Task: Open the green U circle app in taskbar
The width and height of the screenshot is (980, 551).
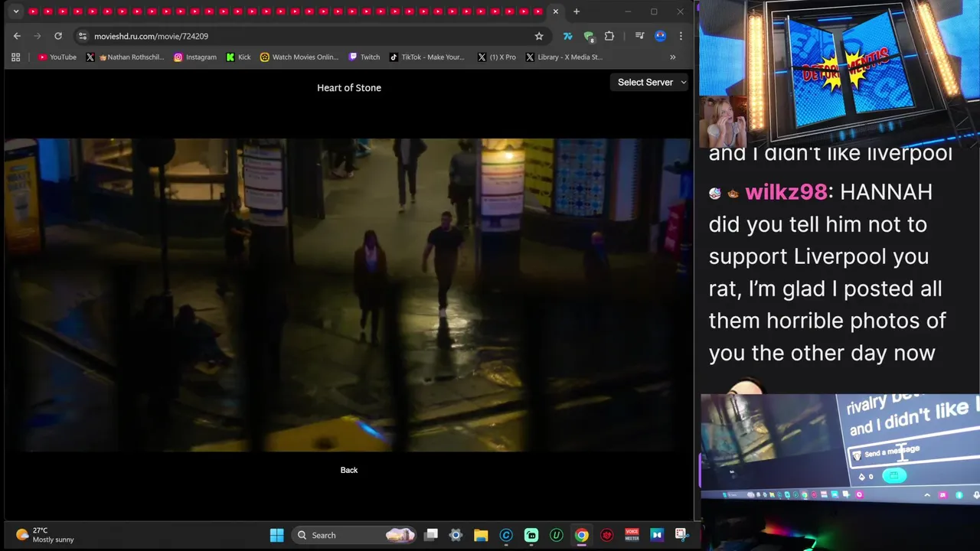Action: point(557,535)
